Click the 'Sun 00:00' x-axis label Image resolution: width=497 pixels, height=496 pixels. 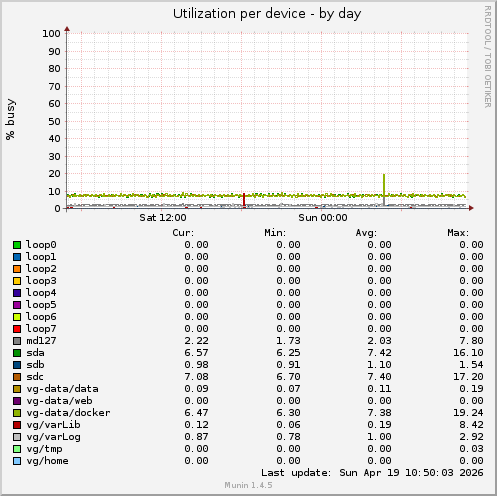tap(323, 218)
